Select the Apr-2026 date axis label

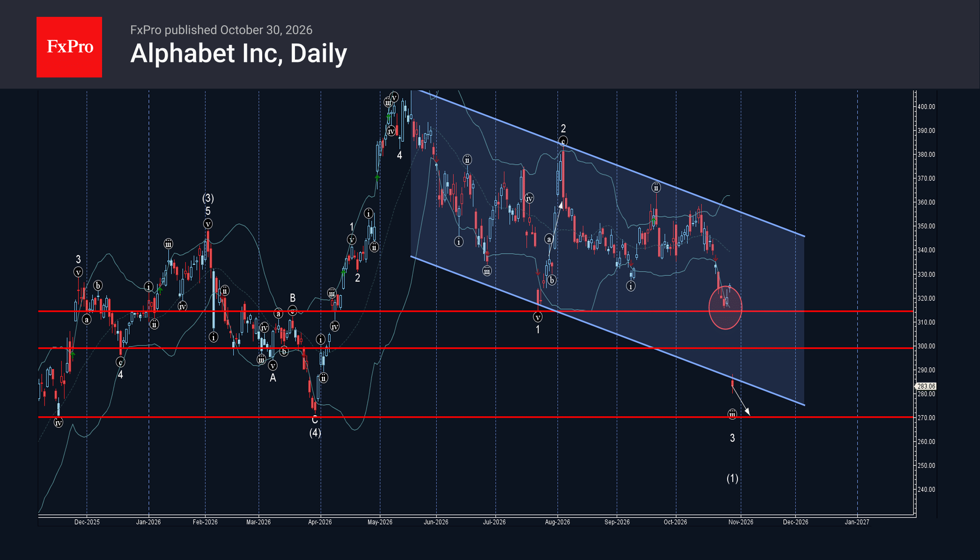[x=320, y=522]
